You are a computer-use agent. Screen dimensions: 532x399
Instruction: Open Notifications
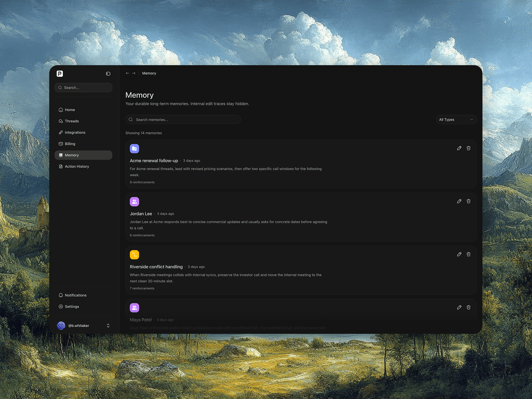tap(83, 295)
